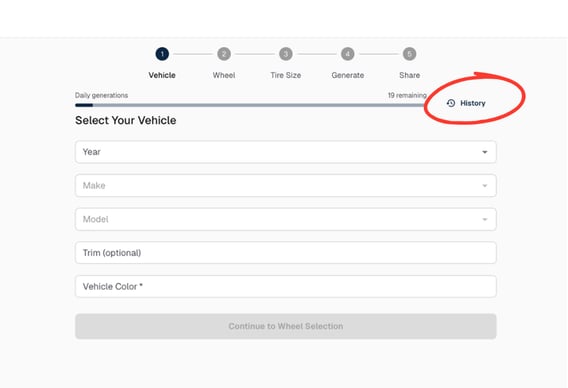The image size is (568, 388).
Task: Open the Make dropdown
Action: [286, 185]
